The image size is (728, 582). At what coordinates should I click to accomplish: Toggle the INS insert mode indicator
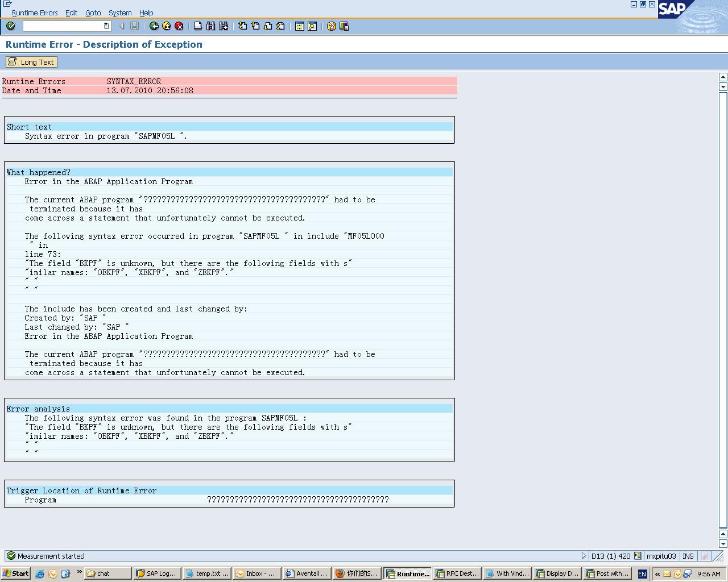[x=688, y=556]
